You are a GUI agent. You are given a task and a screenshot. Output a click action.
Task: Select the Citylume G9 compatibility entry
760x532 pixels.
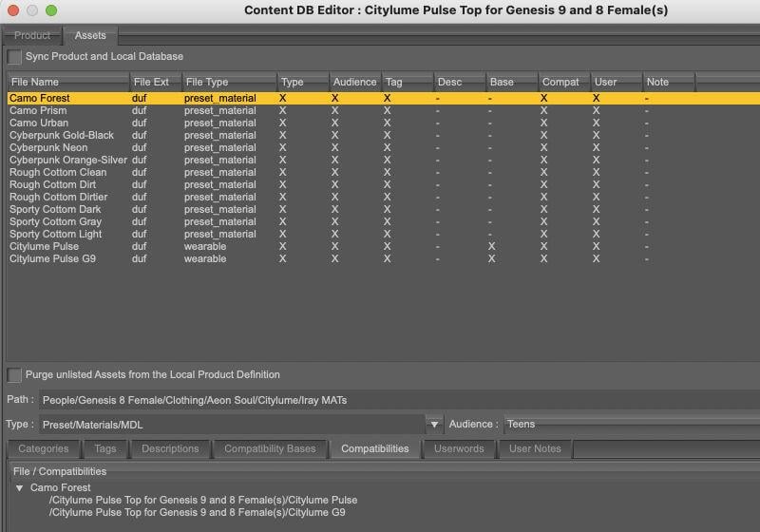(x=198, y=512)
